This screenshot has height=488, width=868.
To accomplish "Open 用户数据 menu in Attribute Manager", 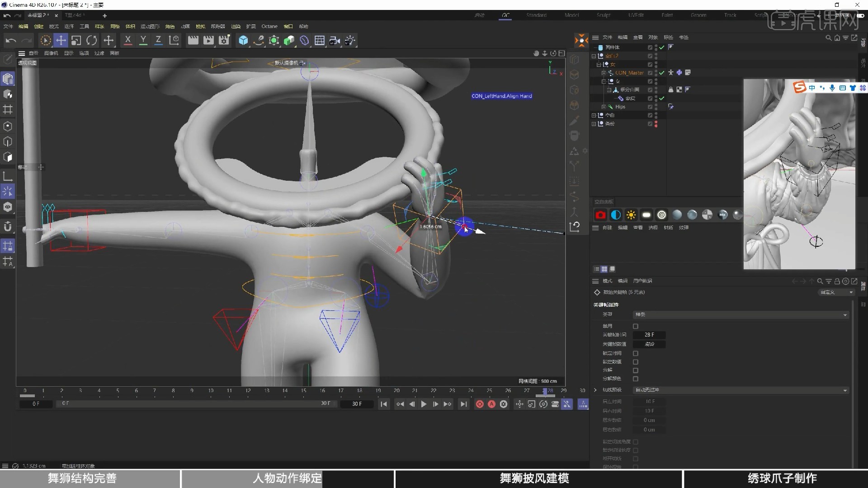I will pyautogui.click(x=642, y=281).
